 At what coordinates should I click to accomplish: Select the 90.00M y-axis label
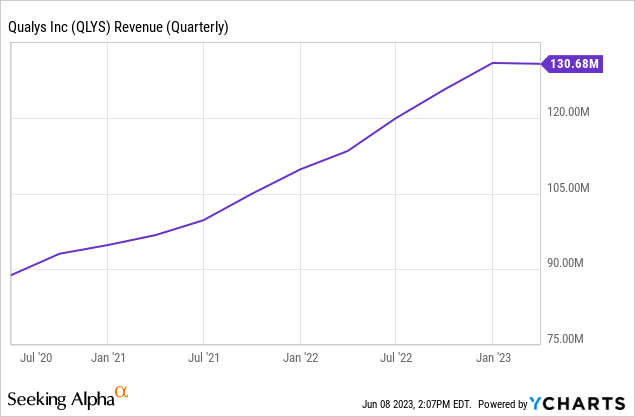click(565, 263)
